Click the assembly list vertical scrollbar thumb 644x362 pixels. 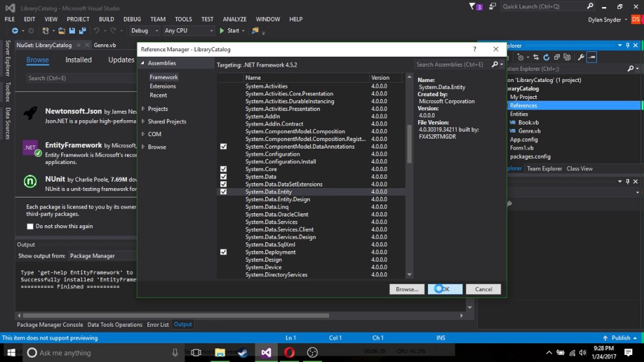(x=409, y=144)
